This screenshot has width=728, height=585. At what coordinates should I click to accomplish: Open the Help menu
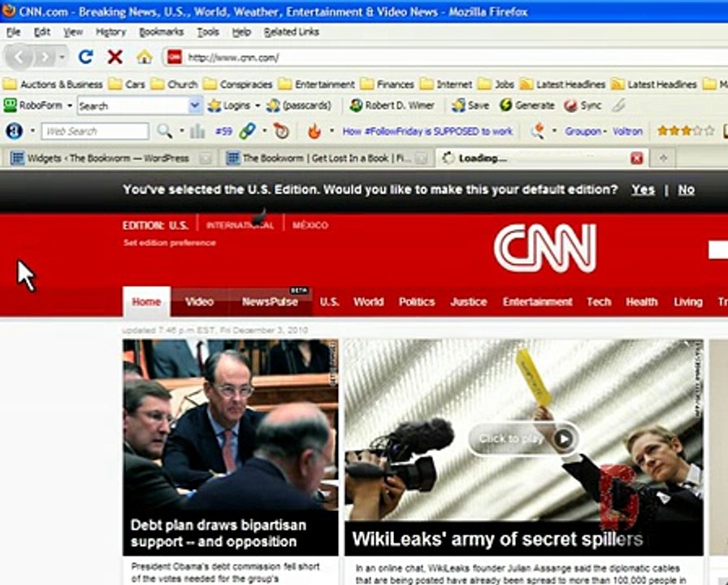click(x=241, y=32)
